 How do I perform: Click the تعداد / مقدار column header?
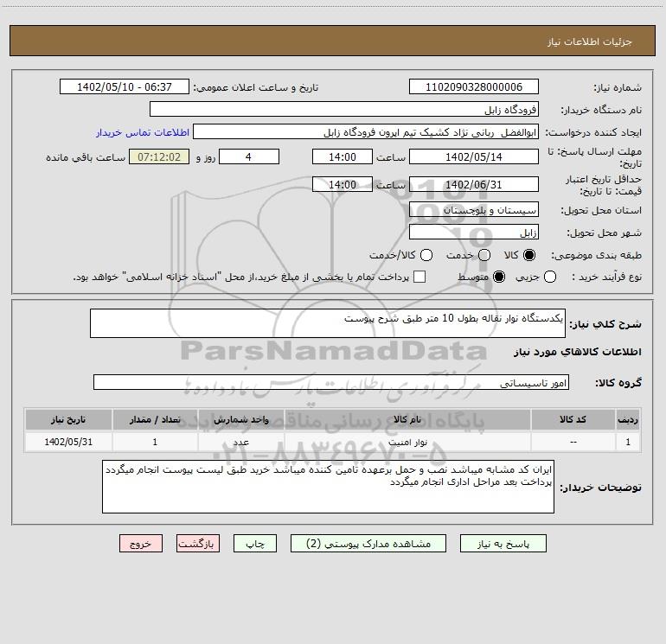click(155, 420)
